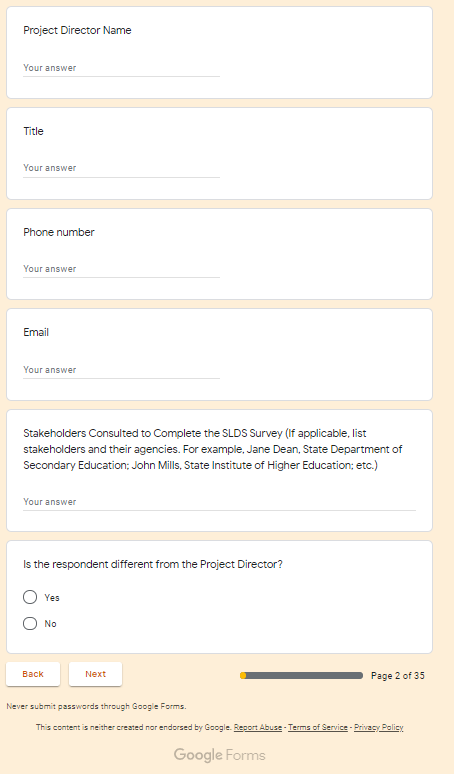Click the 'Is the respondent different' question text
Image resolution: width=454 pixels, height=774 pixels.
(x=153, y=564)
